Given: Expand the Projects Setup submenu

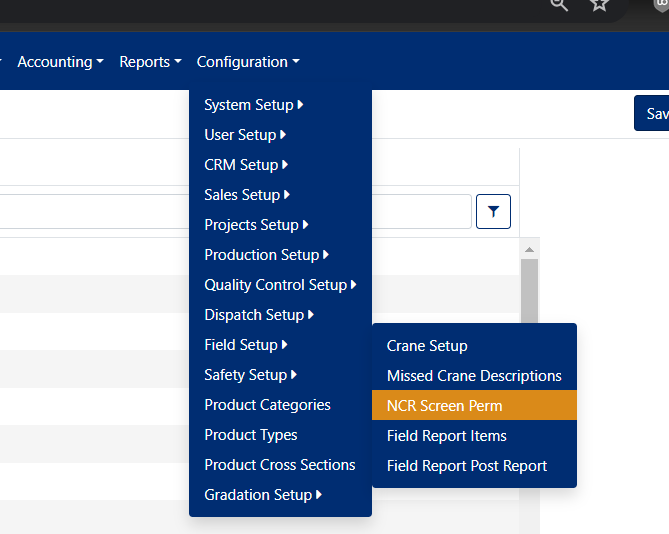Looking at the screenshot, I should (280, 225).
